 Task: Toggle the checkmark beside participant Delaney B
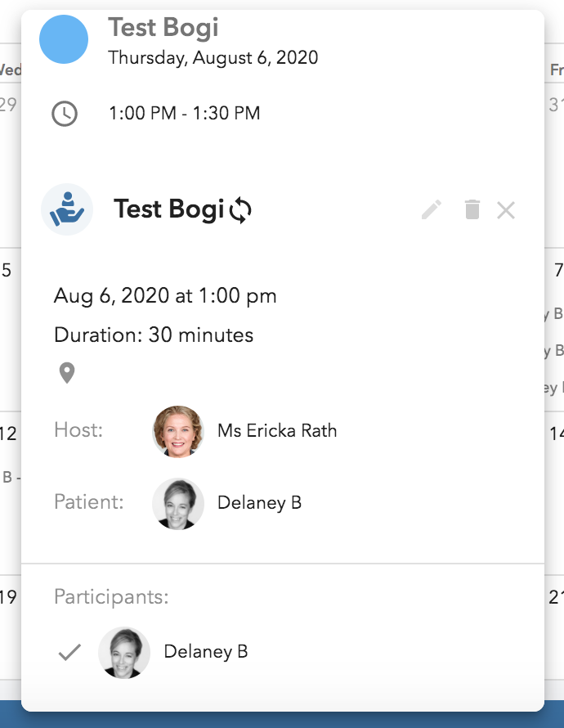click(70, 651)
